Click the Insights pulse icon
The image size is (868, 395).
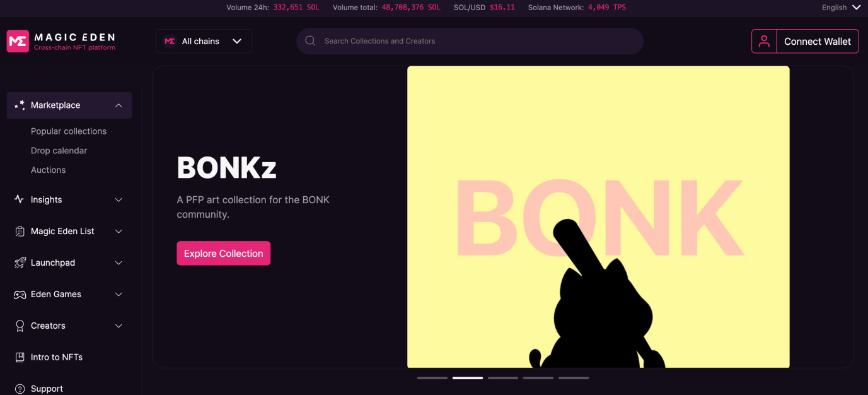20,199
